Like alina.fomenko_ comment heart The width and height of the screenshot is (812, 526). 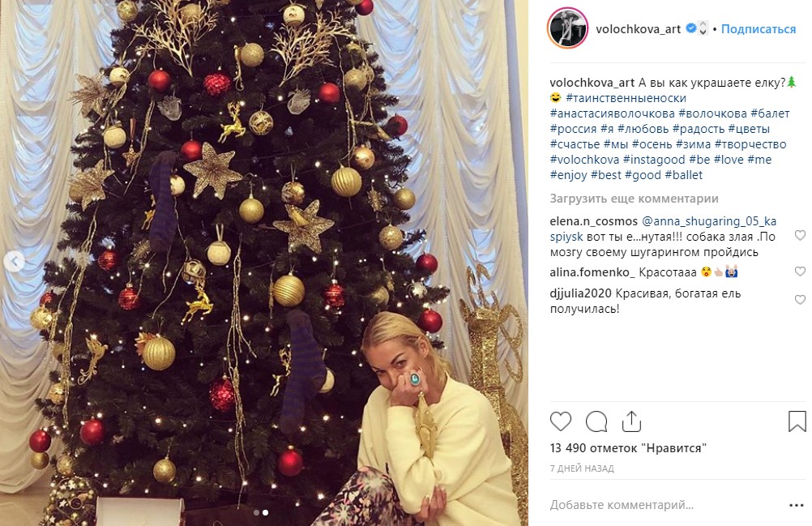pyautogui.click(x=800, y=272)
